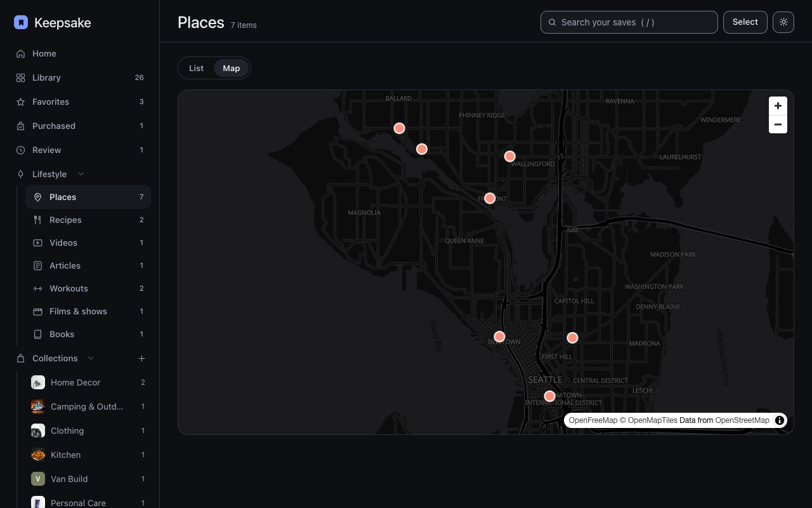Open Favorites via its star icon
The height and width of the screenshot is (508, 812).
pos(20,102)
